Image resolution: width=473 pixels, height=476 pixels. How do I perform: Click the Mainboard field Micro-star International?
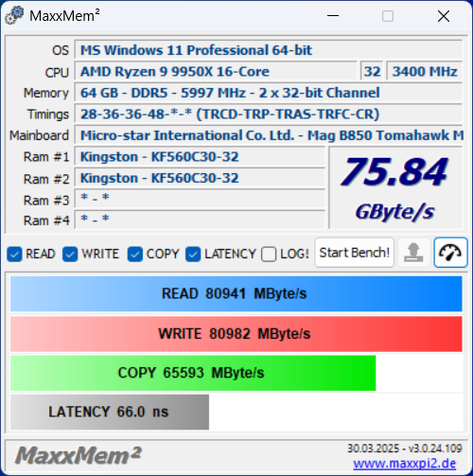click(269, 135)
